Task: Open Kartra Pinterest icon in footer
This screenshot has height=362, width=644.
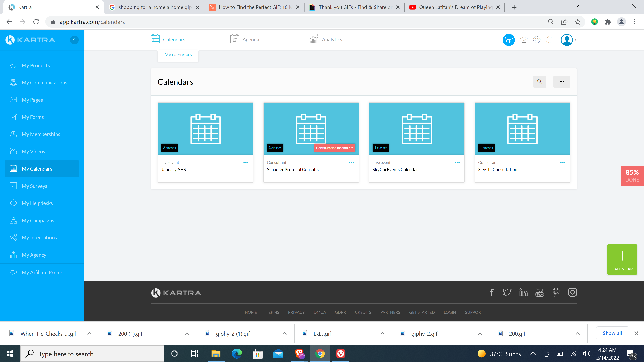Action: 556,292
